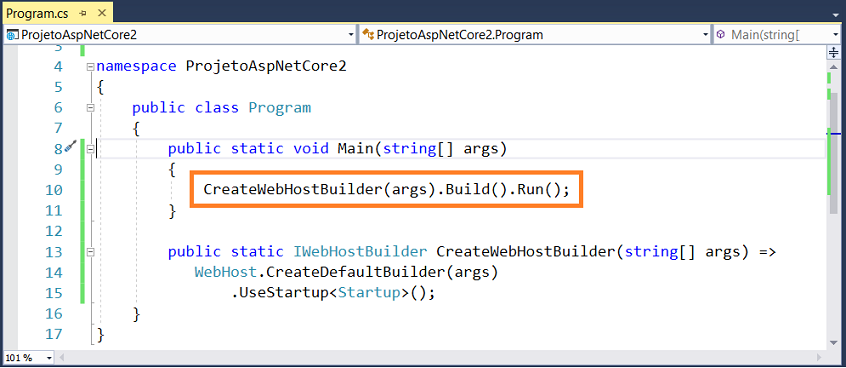Collapse the Main method outline
This screenshot has height=368, width=846.
point(90,148)
